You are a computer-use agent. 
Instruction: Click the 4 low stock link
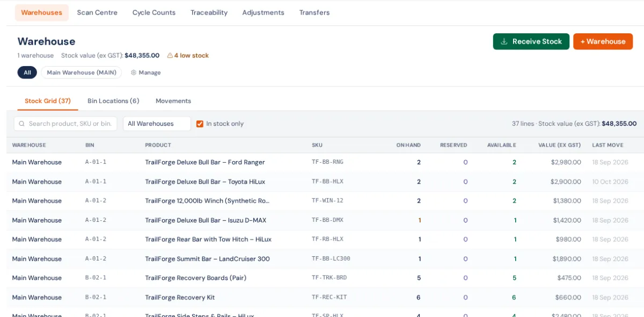coord(188,55)
